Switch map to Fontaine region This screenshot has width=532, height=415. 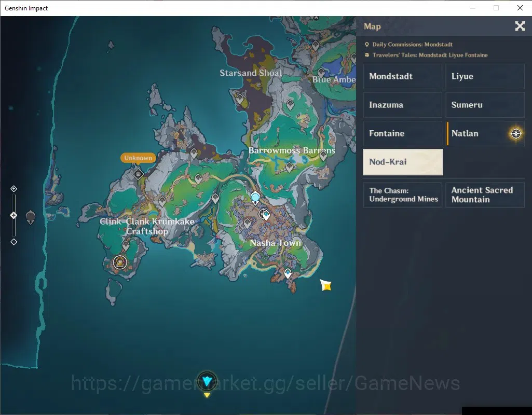point(403,133)
